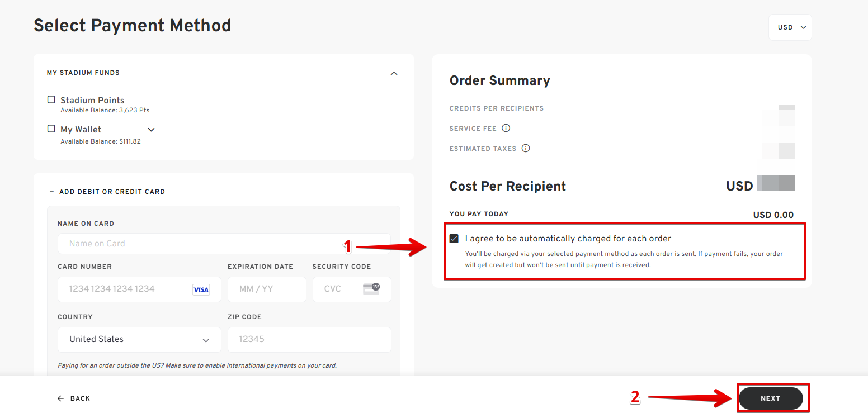Uncheck the automatic charge agreement checkbox

[x=454, y=239]
